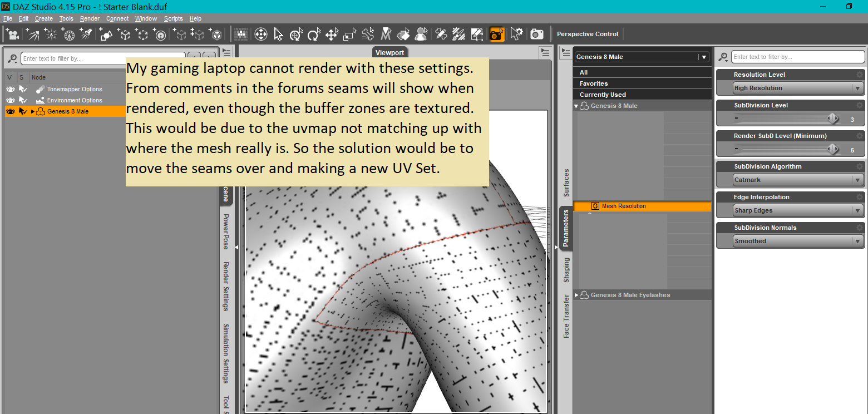Open the SubDivision Algorithm dropdown
The image size is (868, 414).
tap(798, 180)
